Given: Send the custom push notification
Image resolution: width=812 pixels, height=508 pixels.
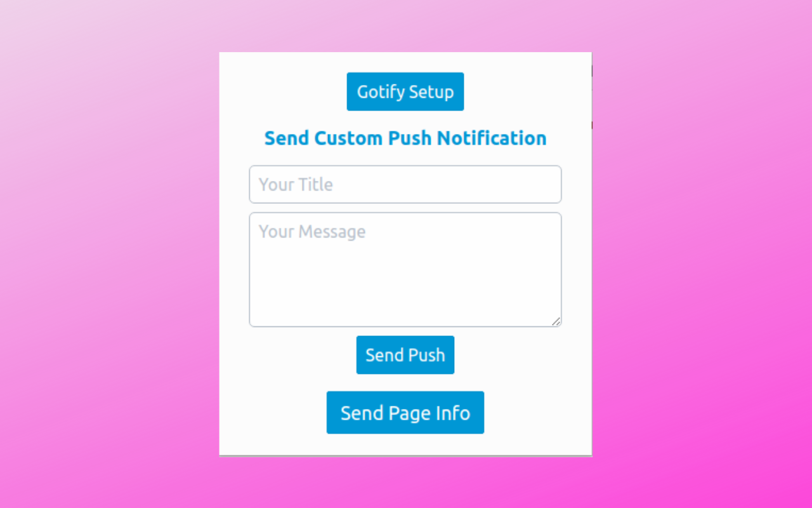Looking at the screenshot, I should pos(405,355).
